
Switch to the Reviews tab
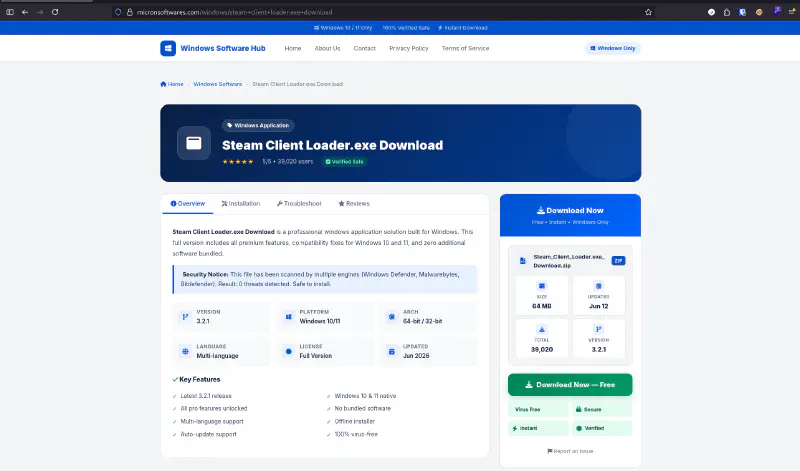coord(354,203)
